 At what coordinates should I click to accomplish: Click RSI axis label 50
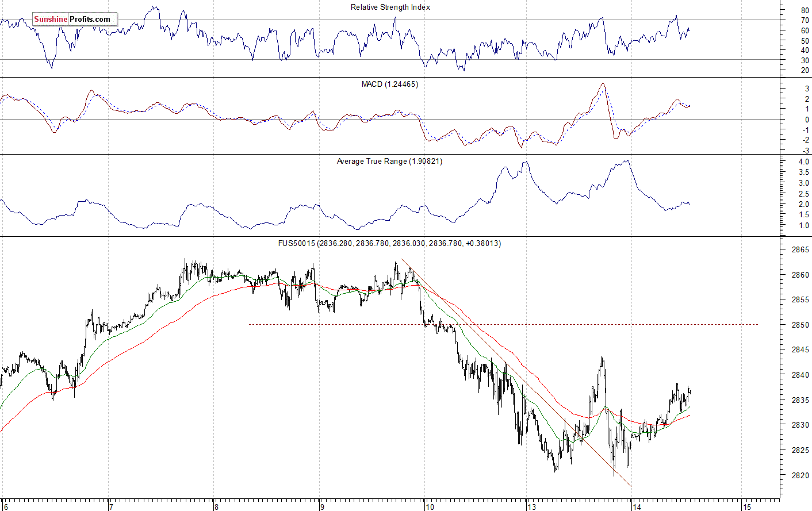click(x=805, y=41)
